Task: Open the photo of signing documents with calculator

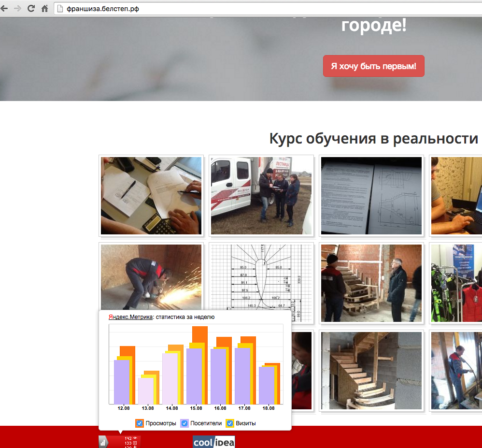Action: tap(151, 196)
